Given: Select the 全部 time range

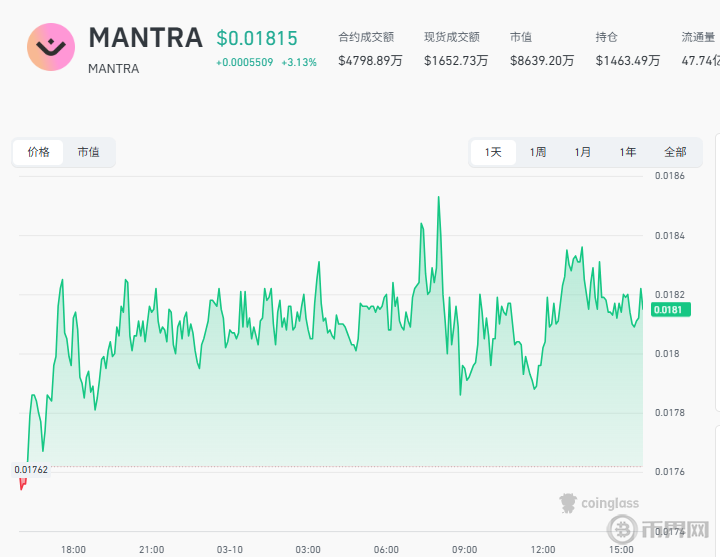Looking at the screenshot, I should [x=675, y=152].
